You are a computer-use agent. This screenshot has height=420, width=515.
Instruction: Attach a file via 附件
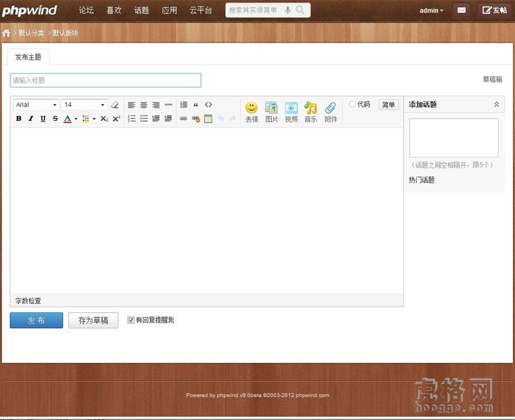pos(331,112)
